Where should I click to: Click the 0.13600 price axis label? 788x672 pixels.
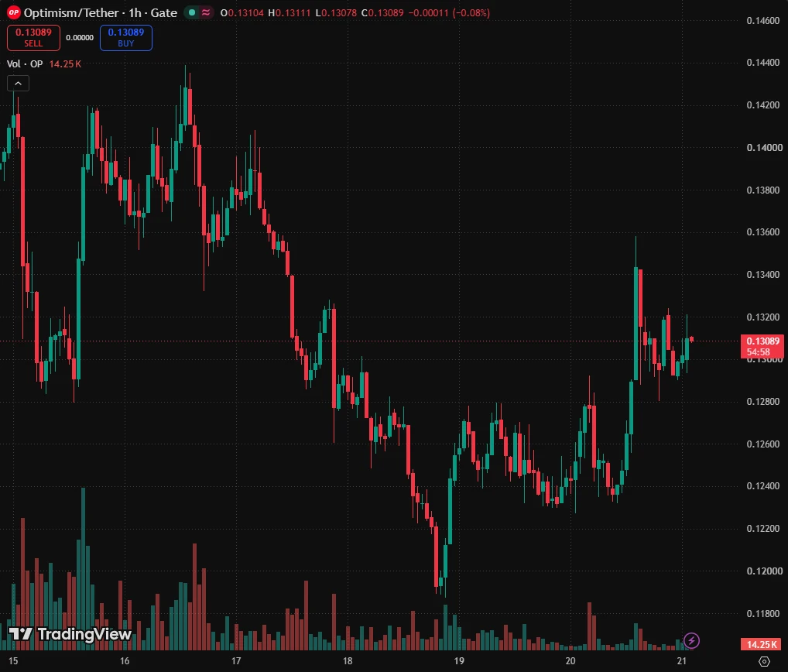click(x=763, y=232)
